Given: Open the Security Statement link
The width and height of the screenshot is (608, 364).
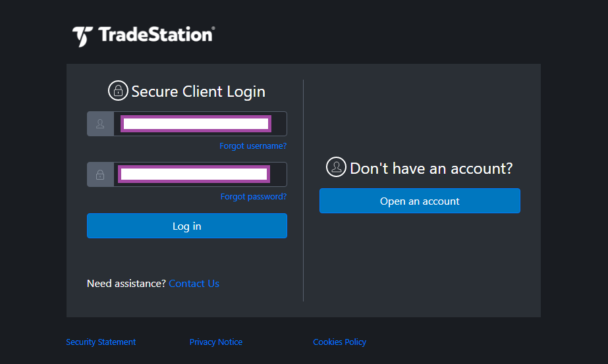Looking at the screenshot, I should [x=101, y=342].
